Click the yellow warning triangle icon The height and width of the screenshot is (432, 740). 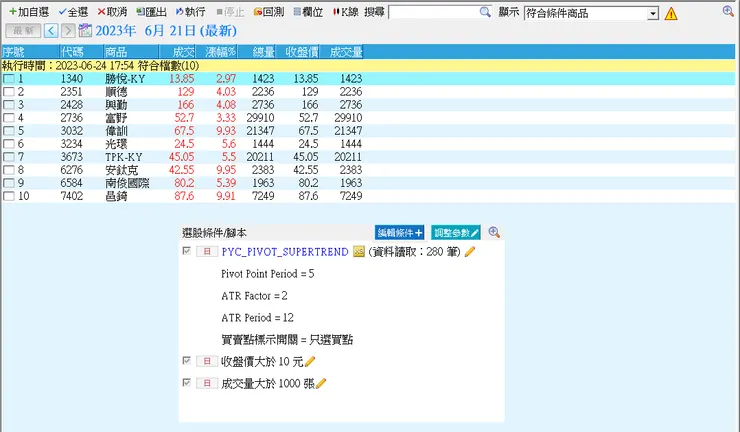[671, 14]
